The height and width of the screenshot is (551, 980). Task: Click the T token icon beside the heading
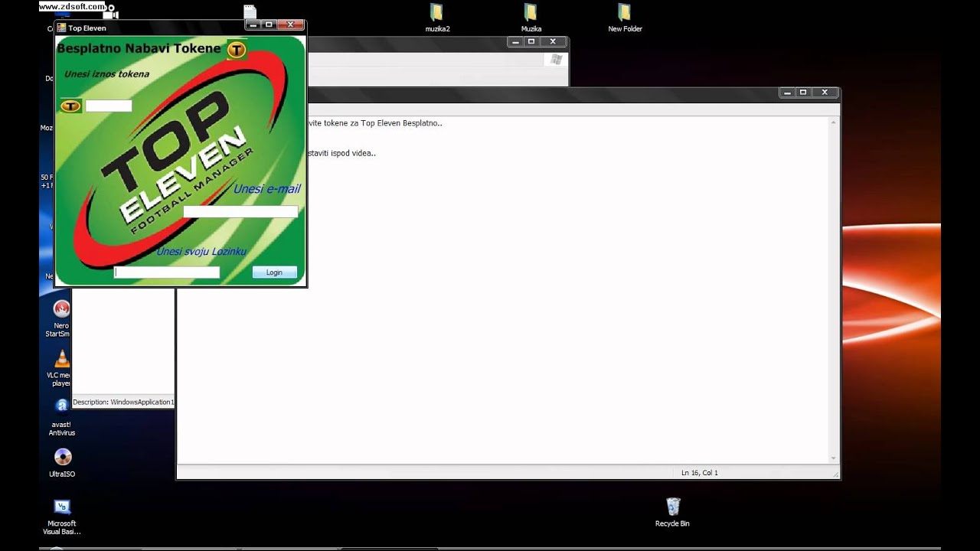click(237, 50)
